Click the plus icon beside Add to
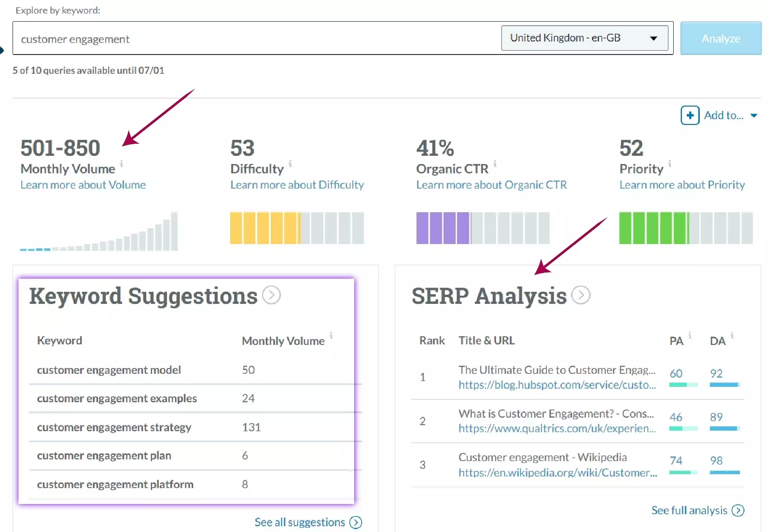 click(690, 115)
